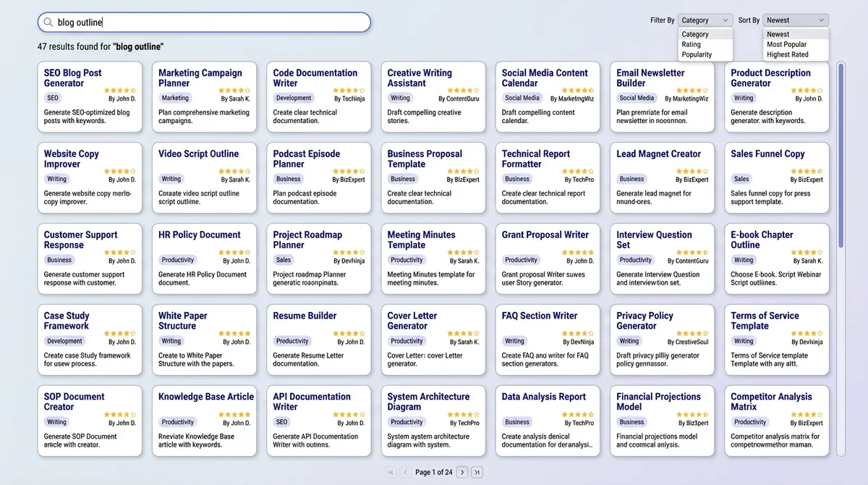The height and width of the screenshot is (485, 868).
Task: Click the previous page arrow icon
Action: [x=405, y=472]
